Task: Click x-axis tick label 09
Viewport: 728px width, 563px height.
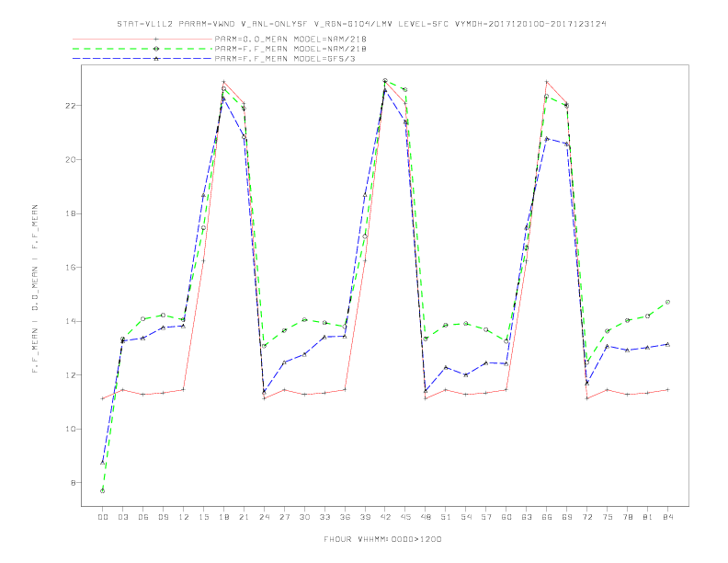Action: (163, 517)
